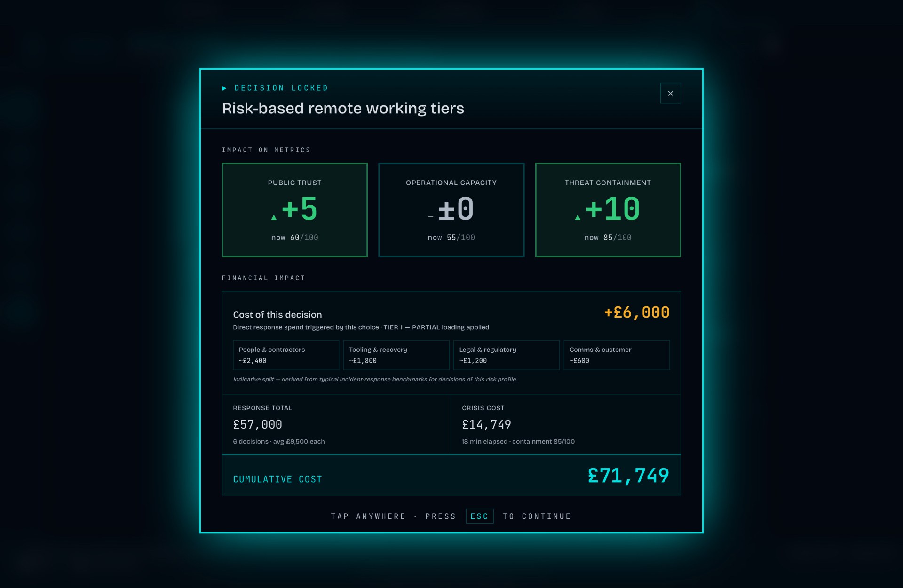Click the Decision Locked play arrow icon

point(224,88)
